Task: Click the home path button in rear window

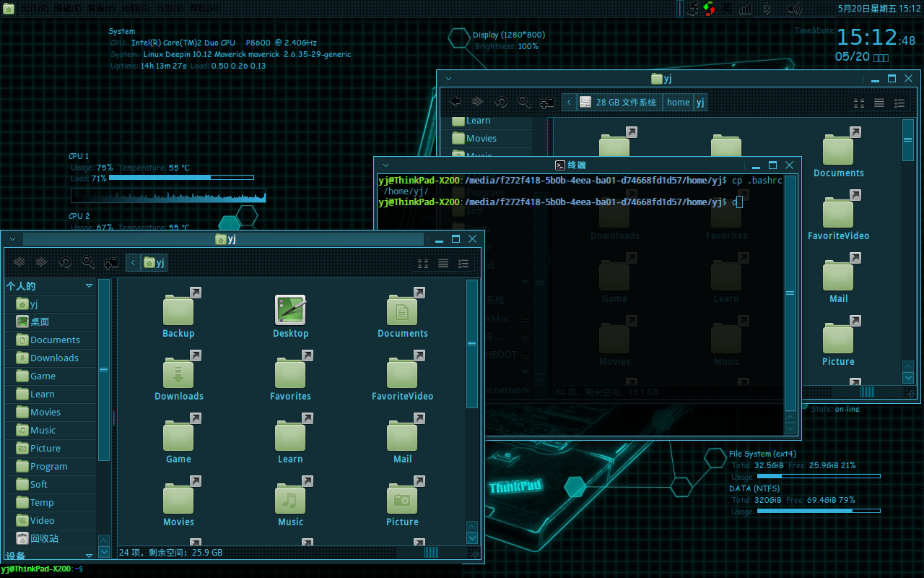Action: pos(678,102)
